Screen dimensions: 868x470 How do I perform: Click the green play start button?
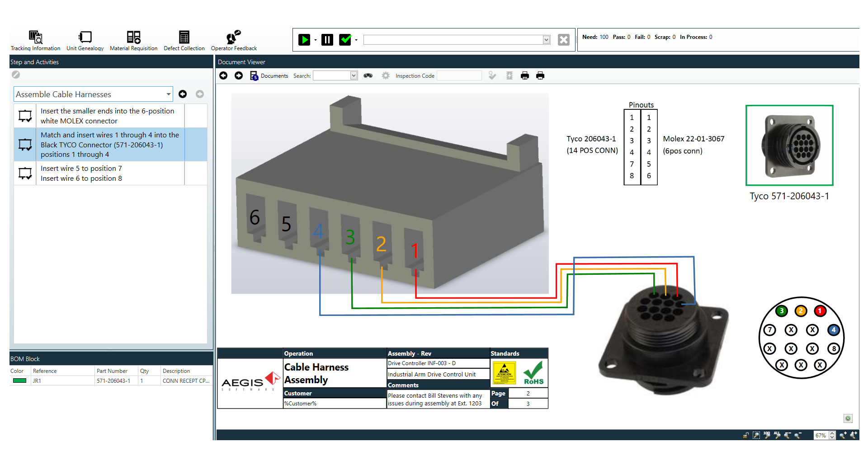pos(304,40)
